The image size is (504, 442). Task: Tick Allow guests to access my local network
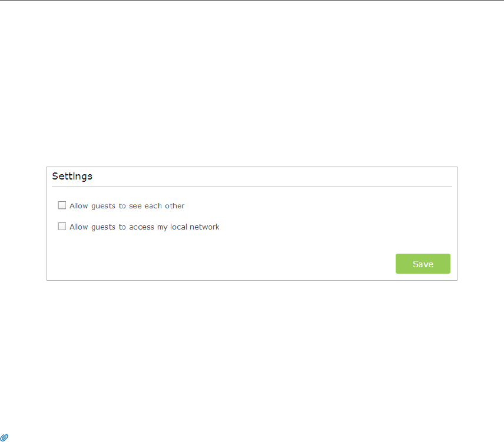[x=62, y=227]
